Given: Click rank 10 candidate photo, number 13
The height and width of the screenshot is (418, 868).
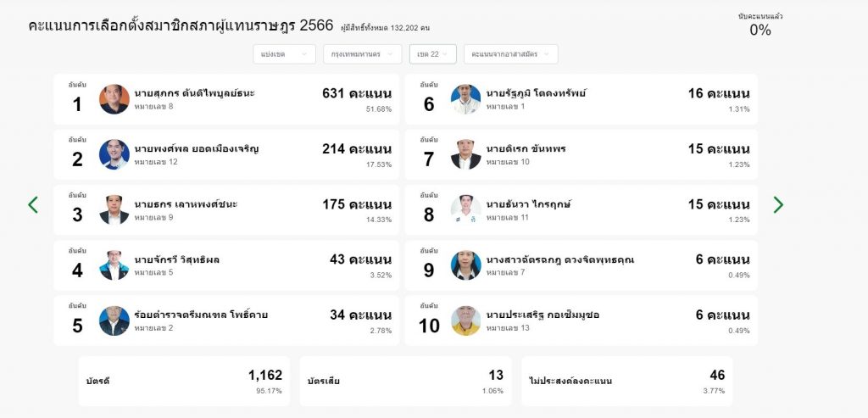Looking at the screenshot, I should [465, 320].
